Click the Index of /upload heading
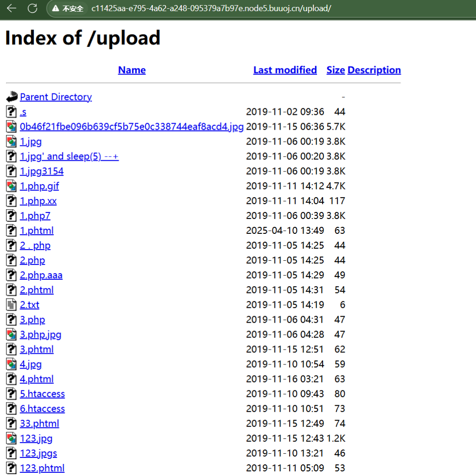Image resolution: width=476 pixels, height=476 pixels. point(83,38)
